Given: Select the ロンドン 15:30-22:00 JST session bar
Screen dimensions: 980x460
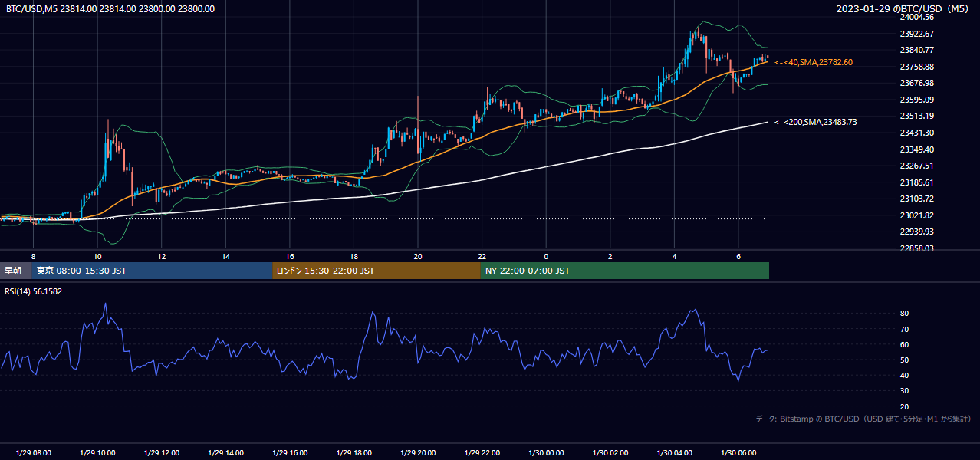Looking at the screenshot, I should coord(377,271).
